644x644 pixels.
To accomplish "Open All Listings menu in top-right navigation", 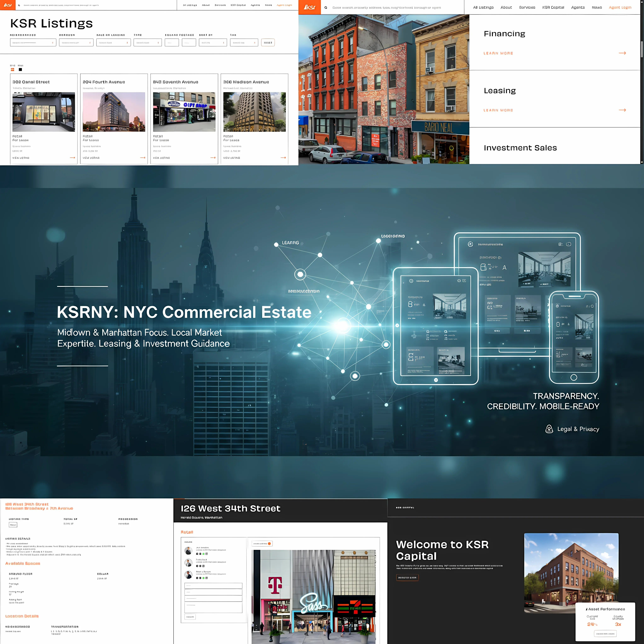I will (x=483, y=7).
